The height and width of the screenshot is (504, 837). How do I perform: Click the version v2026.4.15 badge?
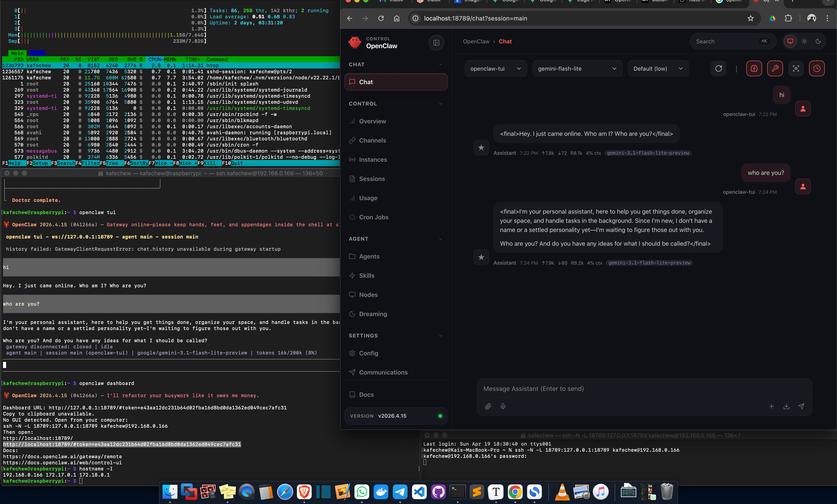click(x=396, y=416)
